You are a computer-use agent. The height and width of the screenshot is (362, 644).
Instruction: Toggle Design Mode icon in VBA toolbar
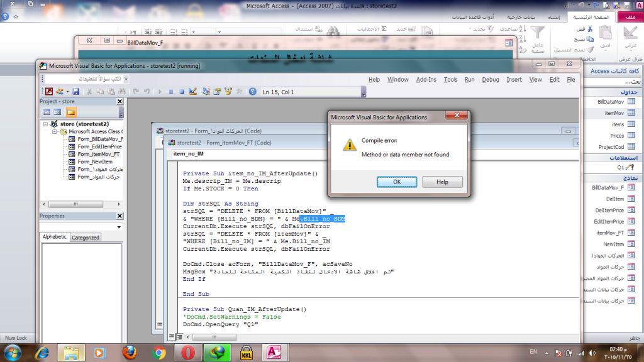[192, 92]
